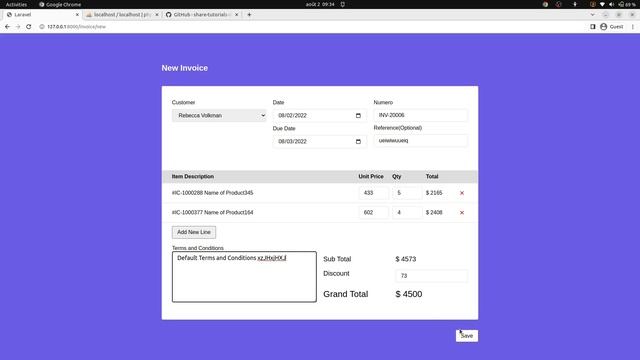
Task: Click the "Qty" column header
Action: 397,177
